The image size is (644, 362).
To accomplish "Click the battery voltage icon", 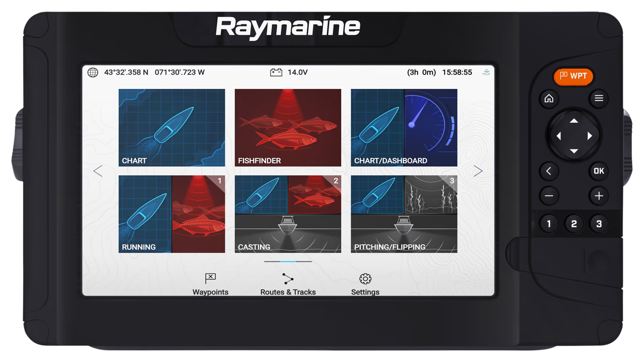I will click(276, 73).
